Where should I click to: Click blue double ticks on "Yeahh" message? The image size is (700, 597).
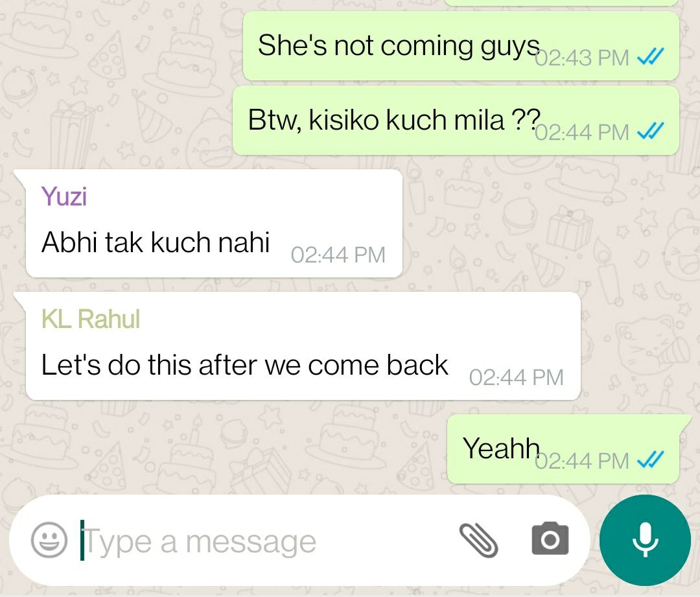(651, 460)
